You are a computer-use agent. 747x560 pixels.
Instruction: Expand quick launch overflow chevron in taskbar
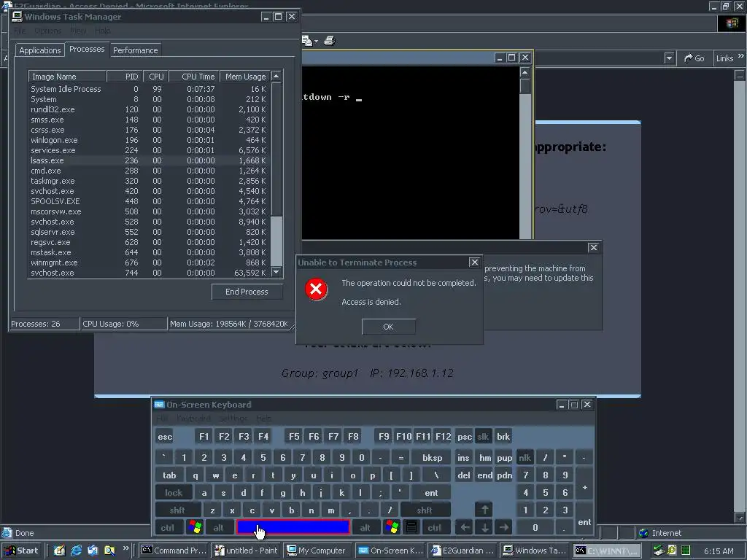click(125, 548)
